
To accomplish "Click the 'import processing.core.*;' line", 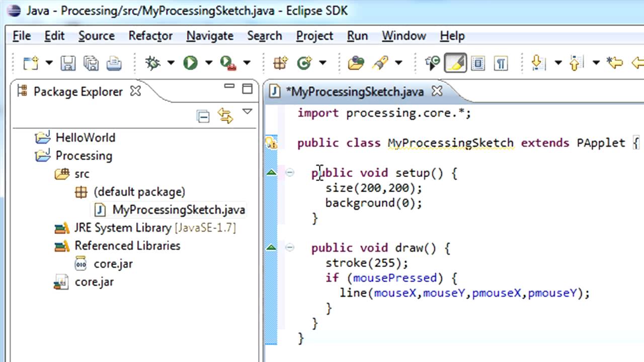I will (384, 113).
